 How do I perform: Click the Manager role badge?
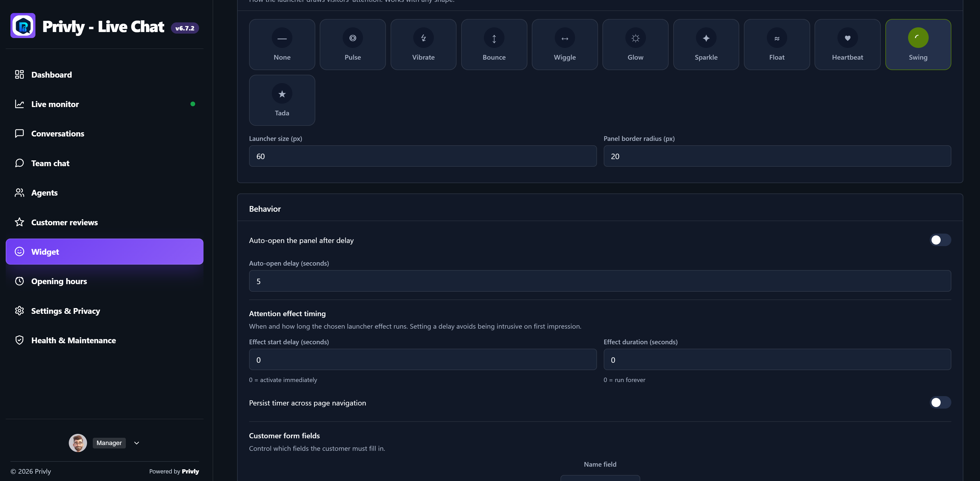[109, 443]
